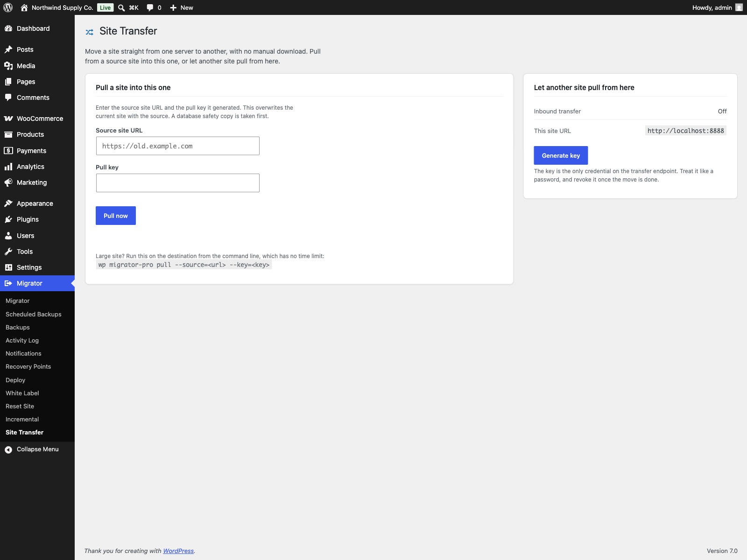
Task: Click the Dashboard gauge icon
Action: [x=8, y=28]
